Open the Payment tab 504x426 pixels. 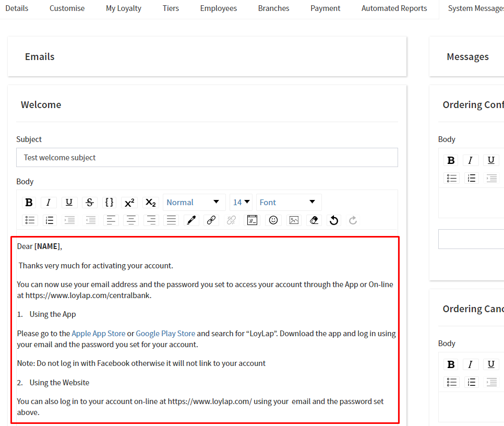[325, 8]
